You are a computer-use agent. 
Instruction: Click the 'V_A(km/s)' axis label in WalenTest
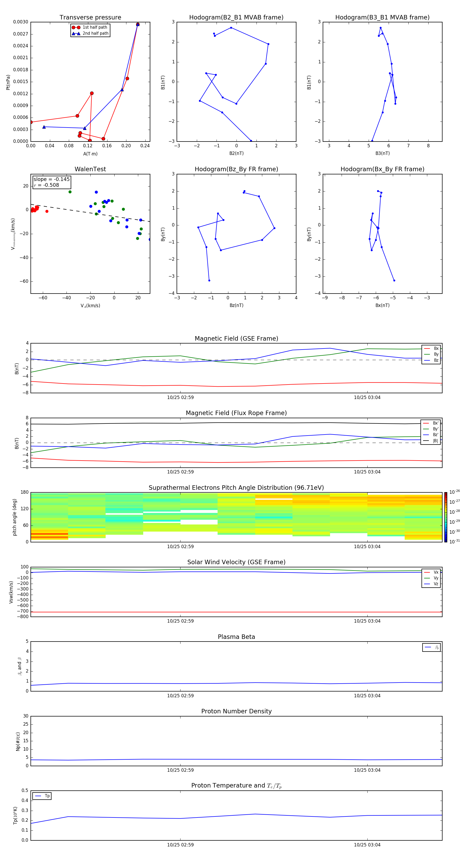click(90, 306)
